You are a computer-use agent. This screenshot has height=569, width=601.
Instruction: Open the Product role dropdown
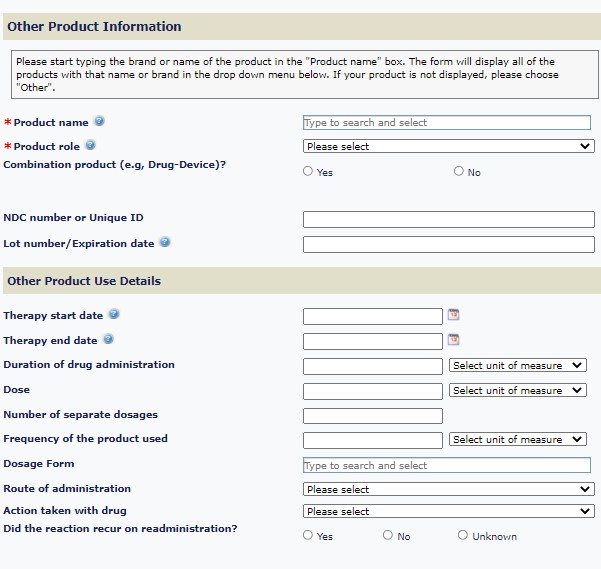(x=448, y=146)
